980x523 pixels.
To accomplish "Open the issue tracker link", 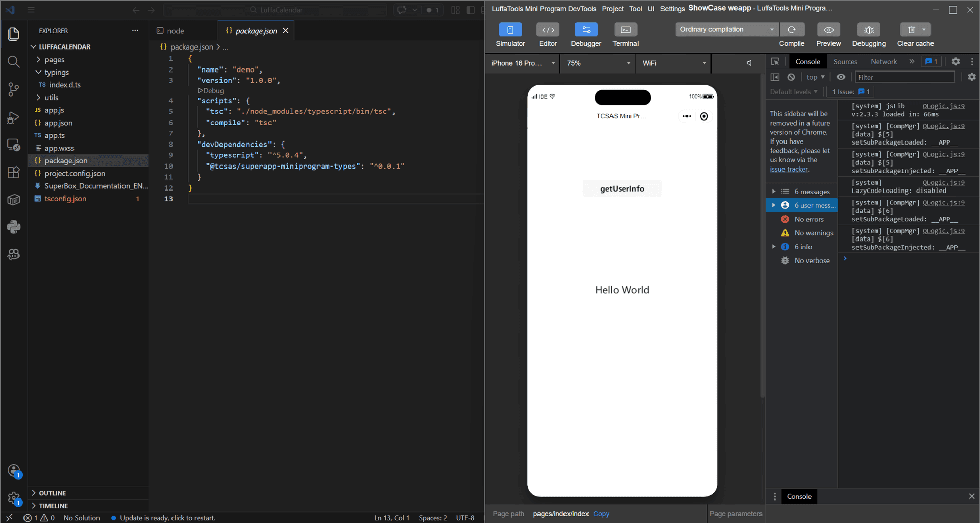I will pos(788,169).
